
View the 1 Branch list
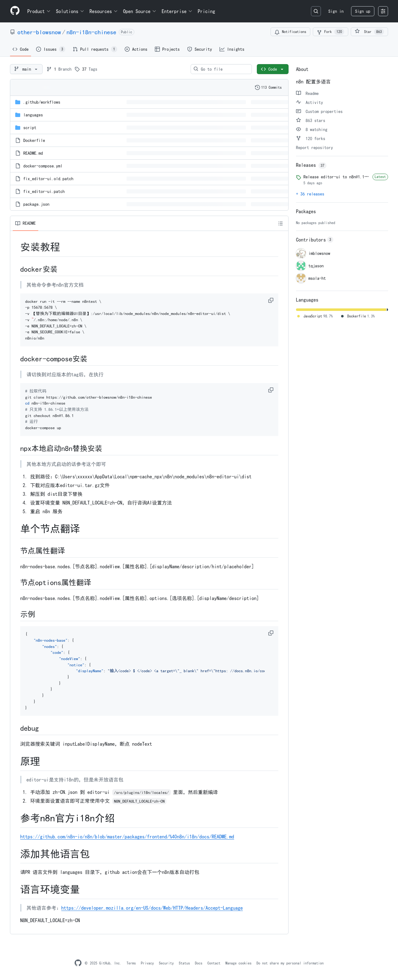click(59, 69)
